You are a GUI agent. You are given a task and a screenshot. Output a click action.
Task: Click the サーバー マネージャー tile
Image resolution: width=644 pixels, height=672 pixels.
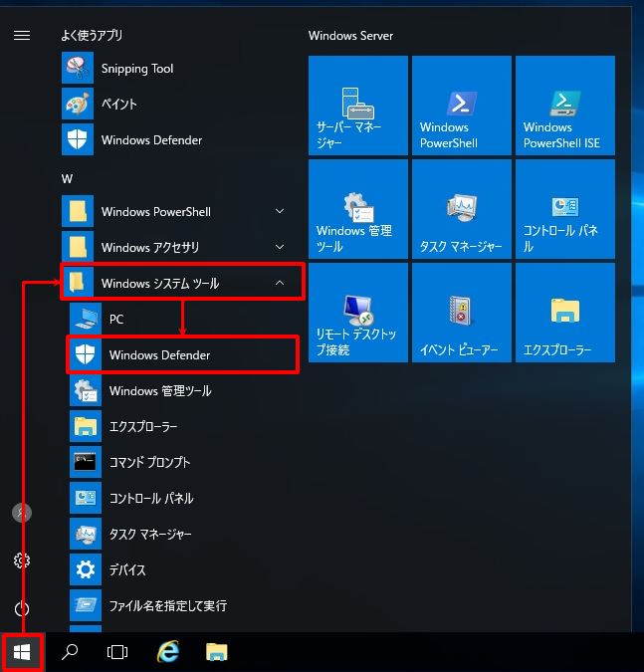point(357,105)
